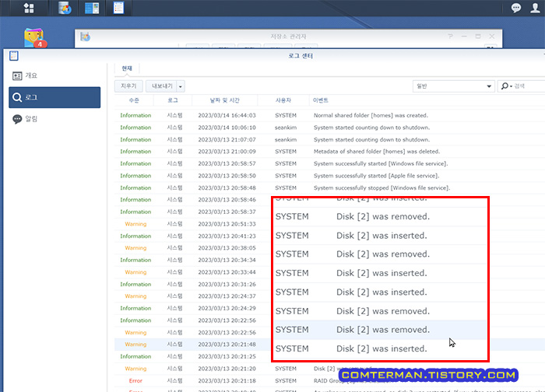Switch to the 현재 tab
This screenshot has width=545, height=392.
click(127, 68)
